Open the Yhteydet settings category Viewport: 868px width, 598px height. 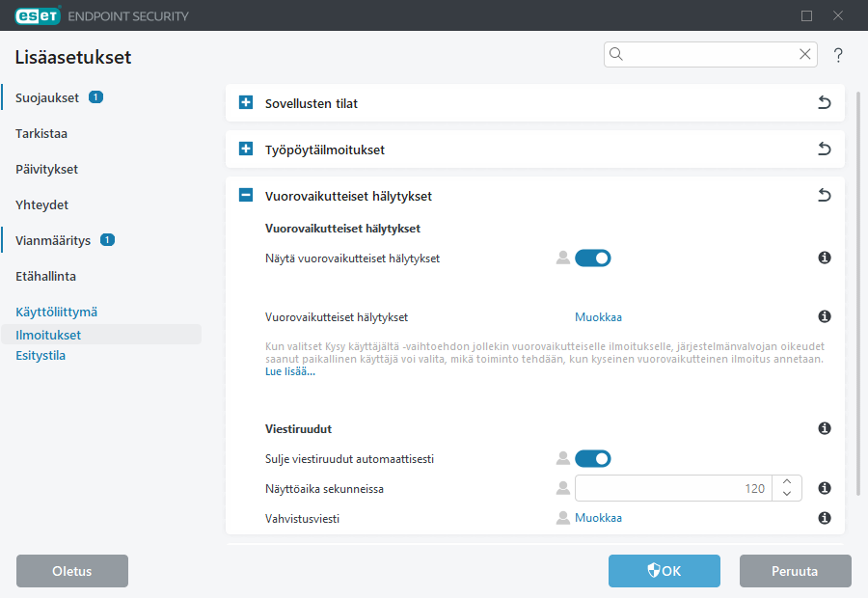pos(42,204)
